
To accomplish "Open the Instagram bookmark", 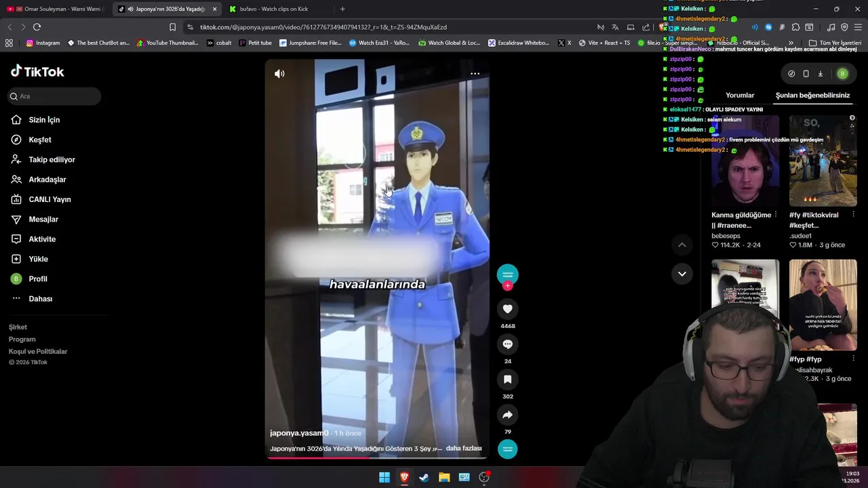I will (43, 43).
